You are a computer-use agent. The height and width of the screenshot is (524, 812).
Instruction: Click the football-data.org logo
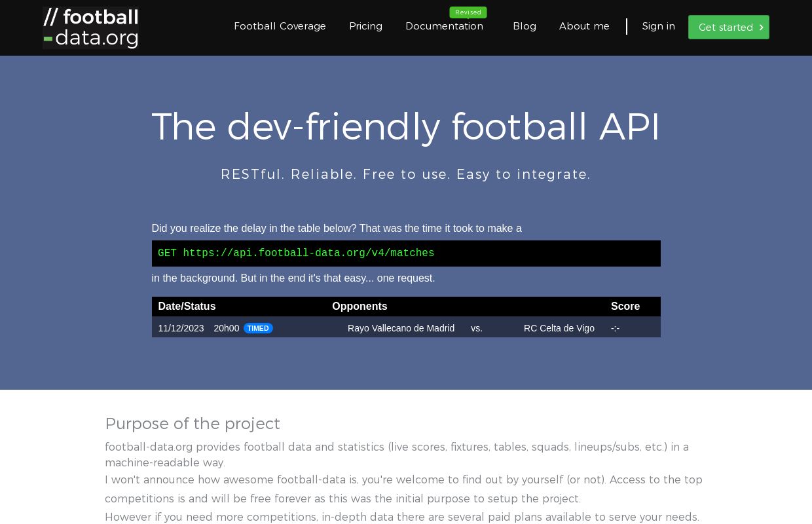(x=91, y=28)
